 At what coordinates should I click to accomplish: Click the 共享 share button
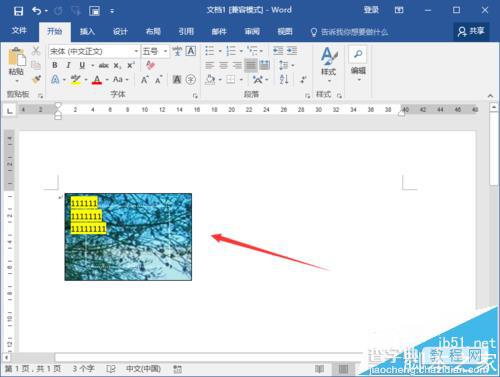click(471, 31)
